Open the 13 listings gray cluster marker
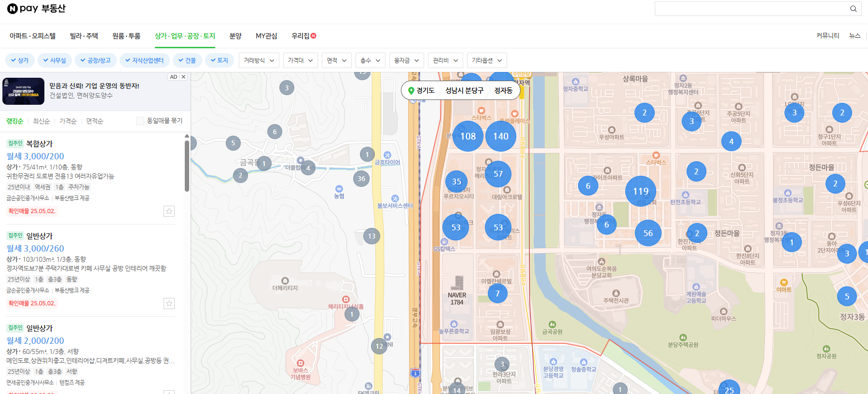 372,236
